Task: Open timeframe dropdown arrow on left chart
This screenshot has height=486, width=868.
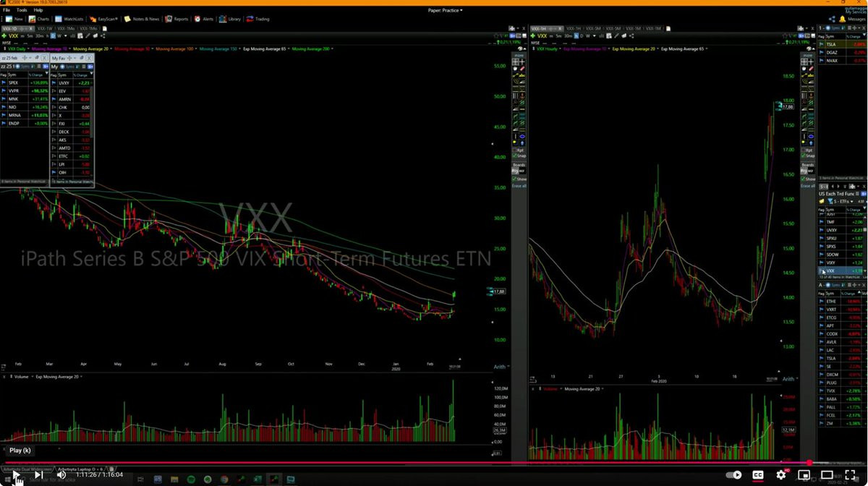Action: coord(66,35)
